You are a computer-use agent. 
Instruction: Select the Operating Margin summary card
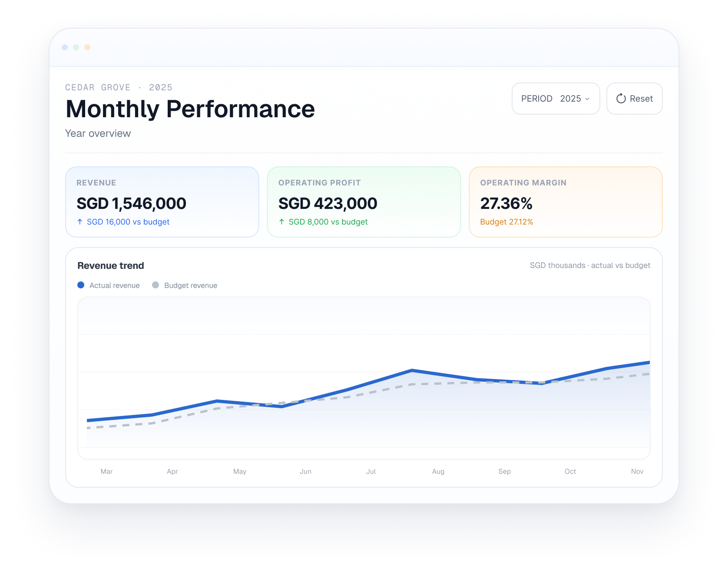click(566, 202)
